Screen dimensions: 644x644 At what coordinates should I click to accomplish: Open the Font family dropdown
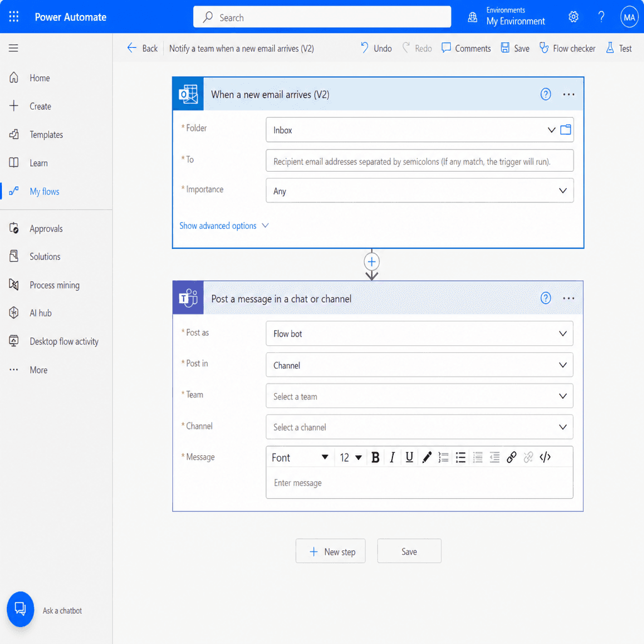(300, 458)
